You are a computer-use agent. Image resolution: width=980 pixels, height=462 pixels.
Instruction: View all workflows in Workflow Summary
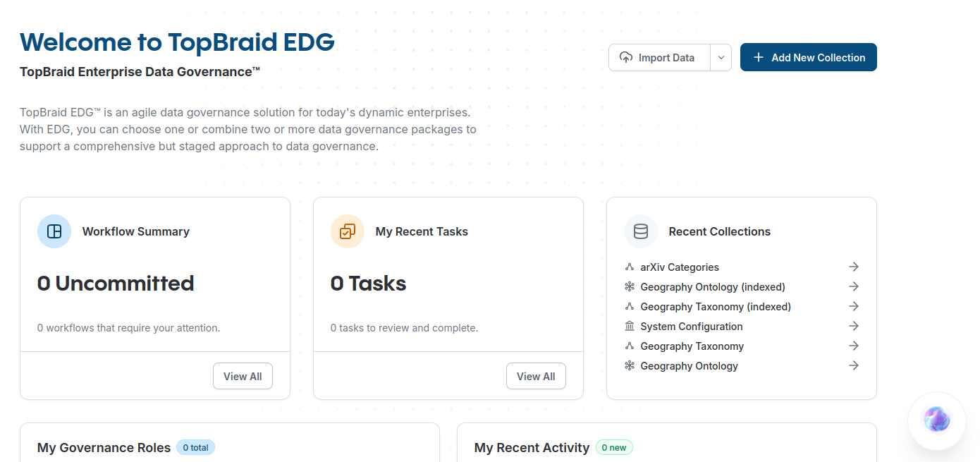click(x=243, y=376)
